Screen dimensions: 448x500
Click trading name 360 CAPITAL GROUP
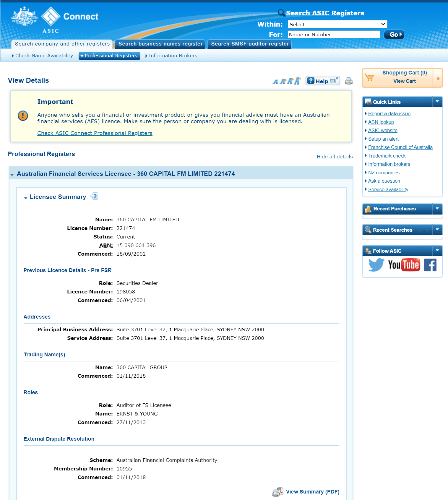(142, 367)
